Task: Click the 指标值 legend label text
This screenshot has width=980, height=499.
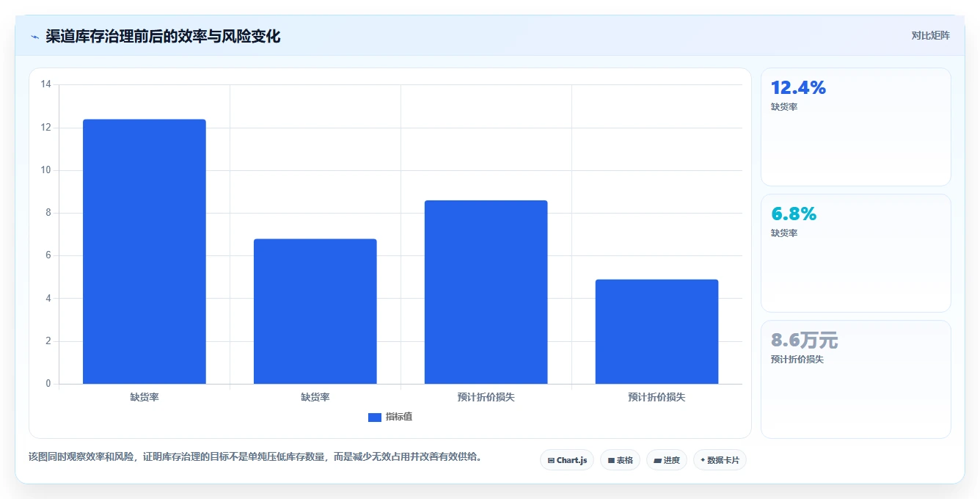Action: point(399,417)
